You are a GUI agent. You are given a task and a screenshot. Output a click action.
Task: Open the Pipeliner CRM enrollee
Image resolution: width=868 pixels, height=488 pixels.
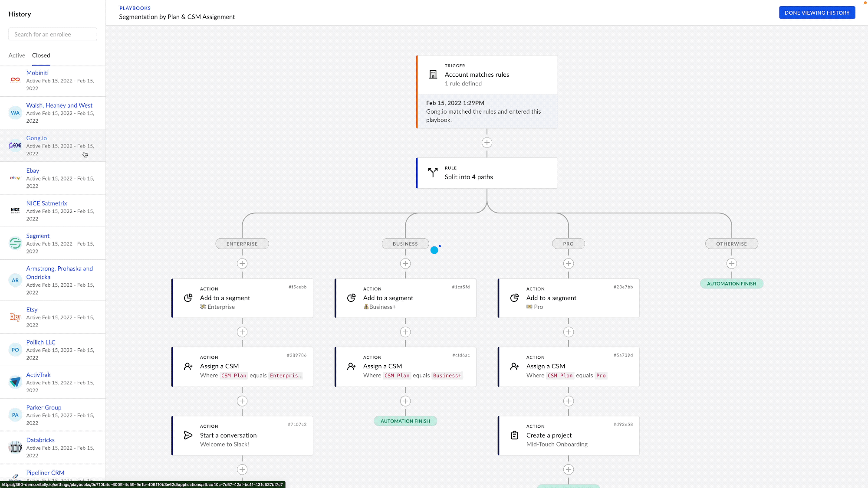pyautogui.click(x=53, y=476)
